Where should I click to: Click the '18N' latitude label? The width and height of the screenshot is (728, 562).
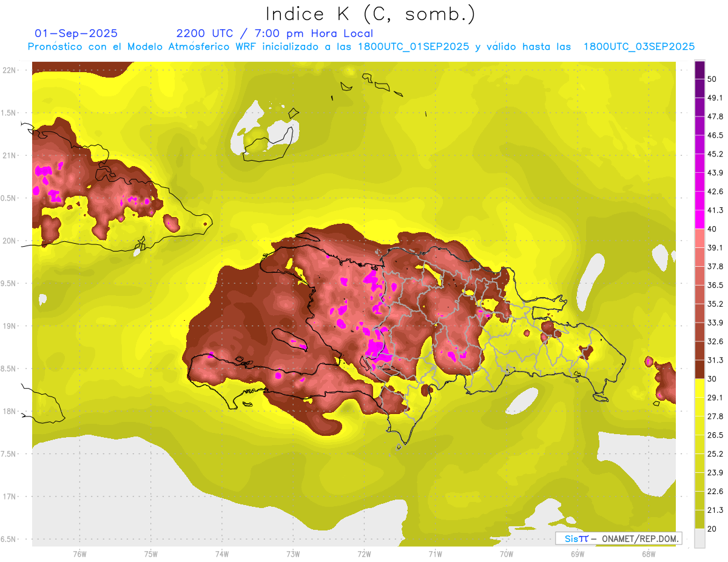click(x=9, y=411)
